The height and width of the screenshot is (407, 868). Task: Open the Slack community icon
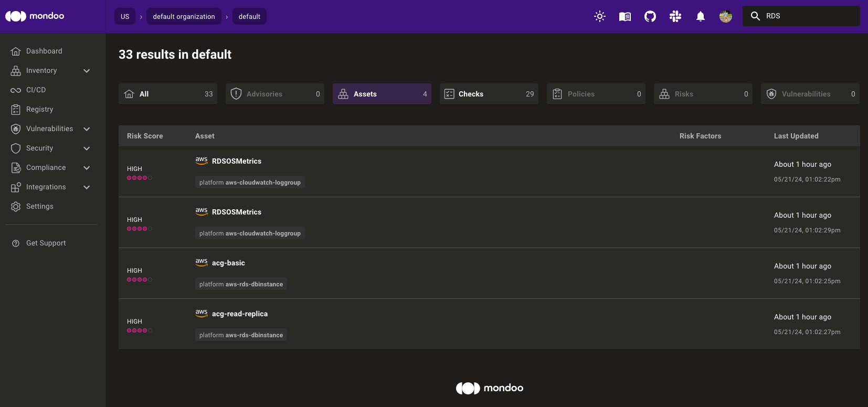tap(675, 16)
